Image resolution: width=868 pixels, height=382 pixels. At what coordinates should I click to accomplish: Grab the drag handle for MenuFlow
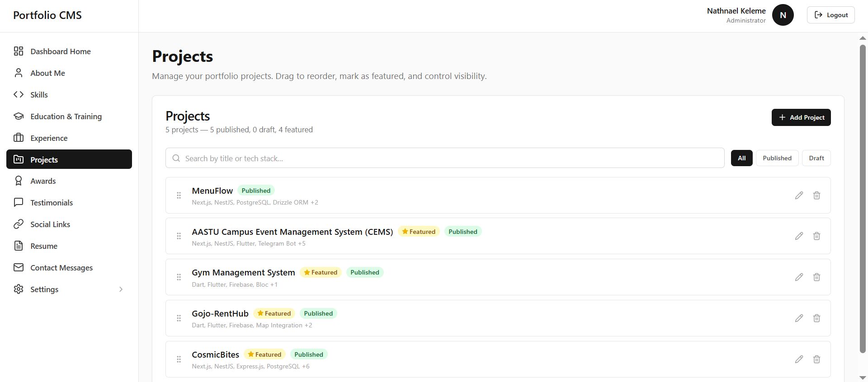179,195
